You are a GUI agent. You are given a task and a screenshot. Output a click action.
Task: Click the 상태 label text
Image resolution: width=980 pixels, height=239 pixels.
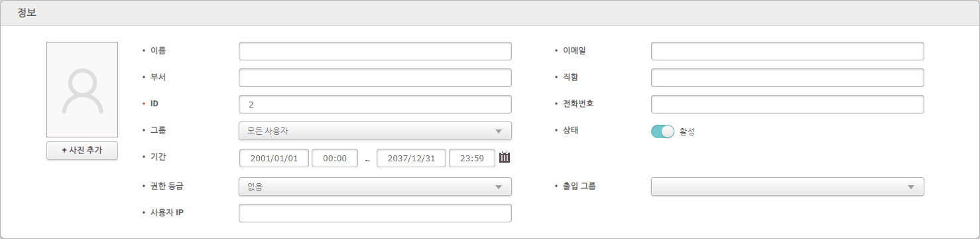[x=571, y=130]
